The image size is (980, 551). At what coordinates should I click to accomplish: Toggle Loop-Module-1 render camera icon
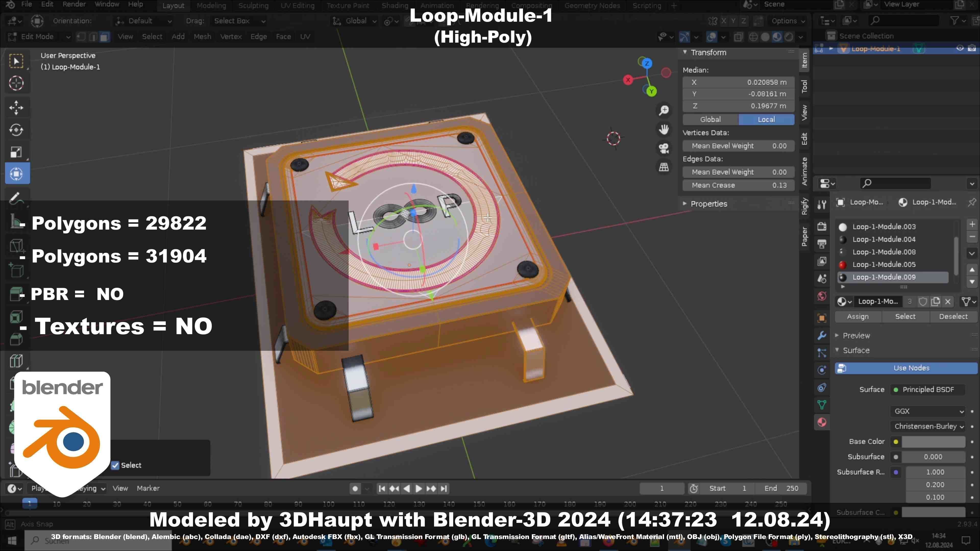coord(972,48)
